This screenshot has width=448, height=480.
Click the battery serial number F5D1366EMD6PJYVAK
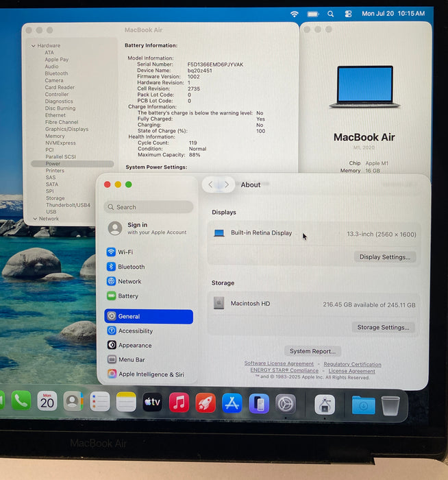point(215,64)
